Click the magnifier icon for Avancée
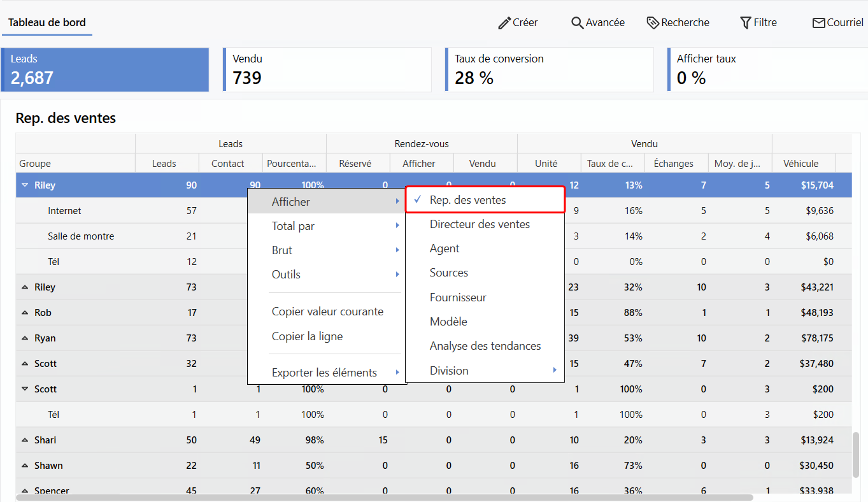 577,23
